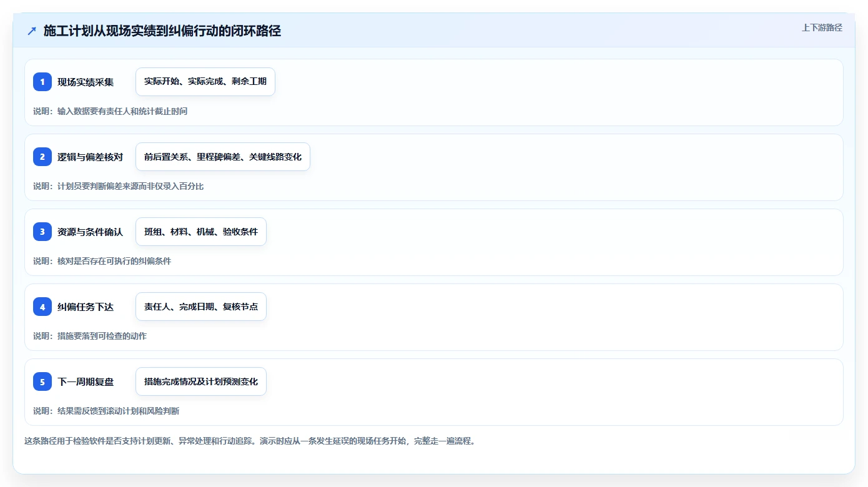Viewport: 868px width, 487px height.
Task: Click the title 施工计划从现场实绩到纠偏行动的闭环路径
Action: pos(162,31)
